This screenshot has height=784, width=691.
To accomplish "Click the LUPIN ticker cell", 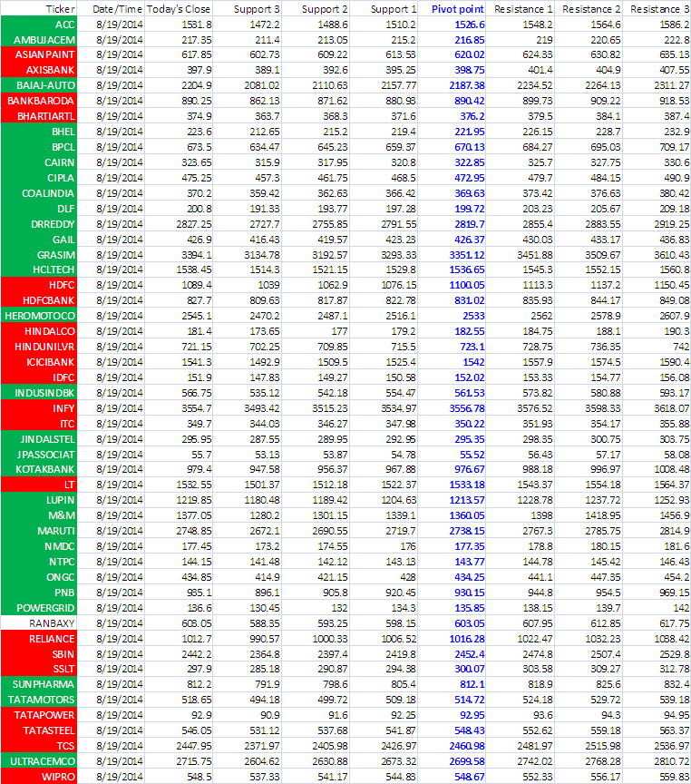I will (x=39, y=501).
